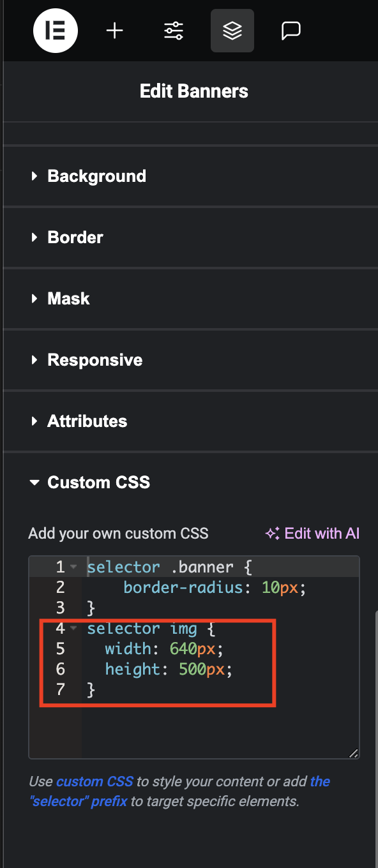Image resolution: width=378 pixels, height=868 pixels.
Task: Fold code at line 4 arrow
Action: (74, 629)
